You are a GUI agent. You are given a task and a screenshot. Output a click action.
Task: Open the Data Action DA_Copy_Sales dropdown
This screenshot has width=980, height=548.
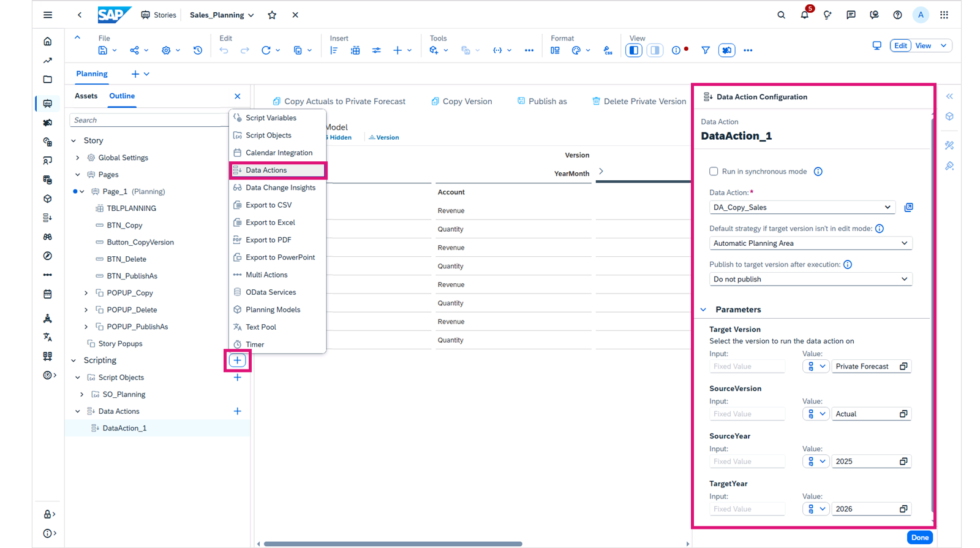[802, 207]
